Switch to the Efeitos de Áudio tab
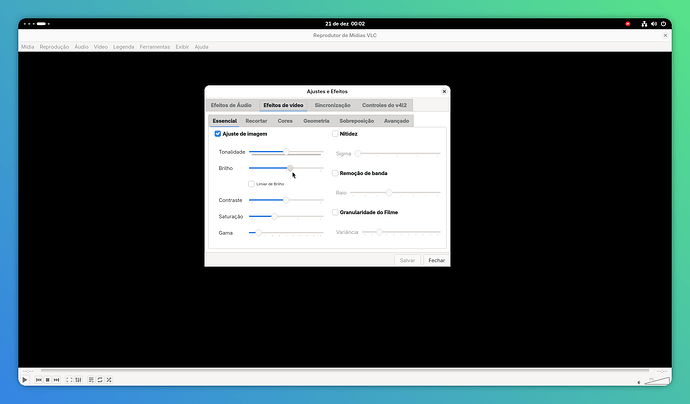This screenshot has height=404, width=690. (x=231, y=104)
